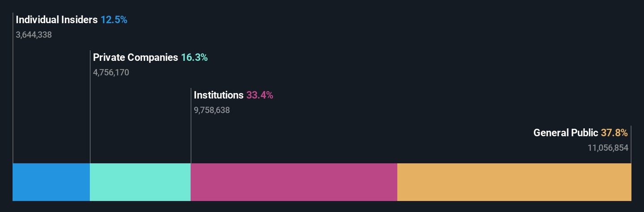Click the magenta Institutions bar segment
This screenshot has width=644, height=212.
point(294,182)
